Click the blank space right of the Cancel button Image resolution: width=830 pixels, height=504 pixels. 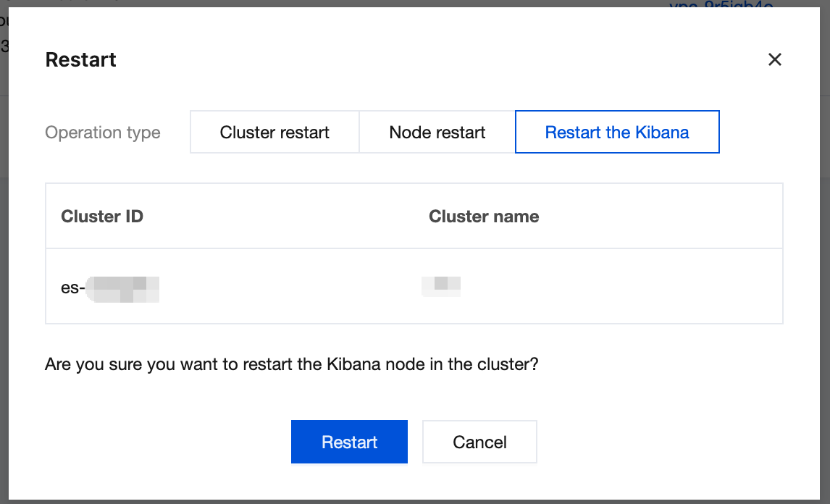(x=652, y=442)
